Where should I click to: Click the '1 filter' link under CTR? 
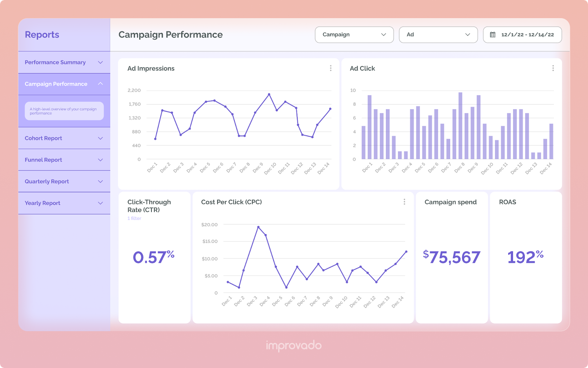click(x=134, y=219)
